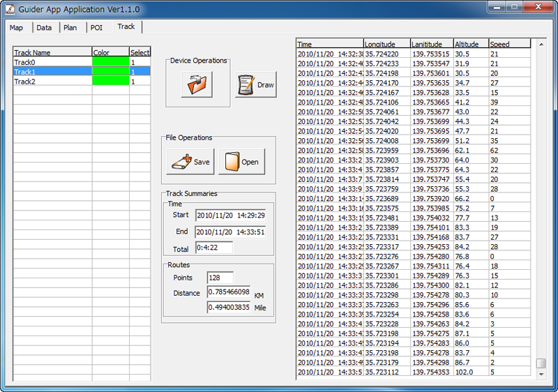Click the Start time field
The image size is (558, 392).
click(230, 215)
